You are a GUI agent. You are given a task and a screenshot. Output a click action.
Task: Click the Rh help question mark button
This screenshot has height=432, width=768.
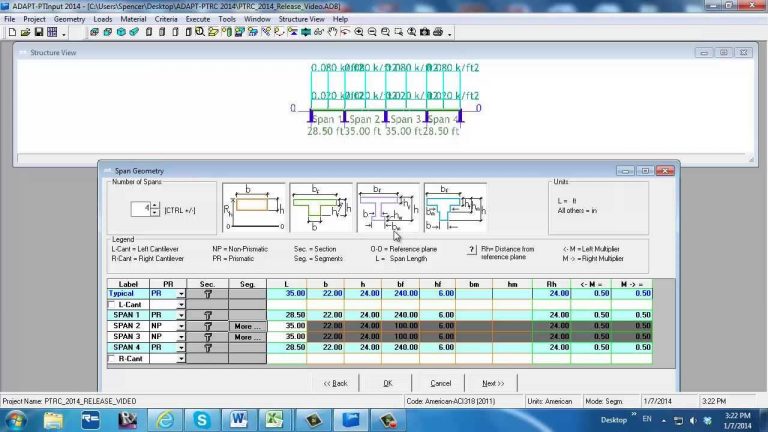[472, 249]
